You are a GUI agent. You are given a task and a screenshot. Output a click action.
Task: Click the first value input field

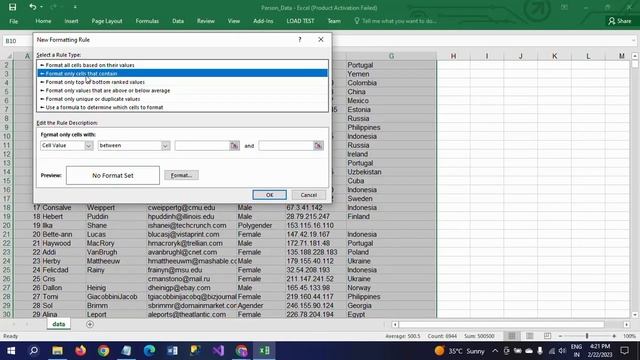[202, 146]
